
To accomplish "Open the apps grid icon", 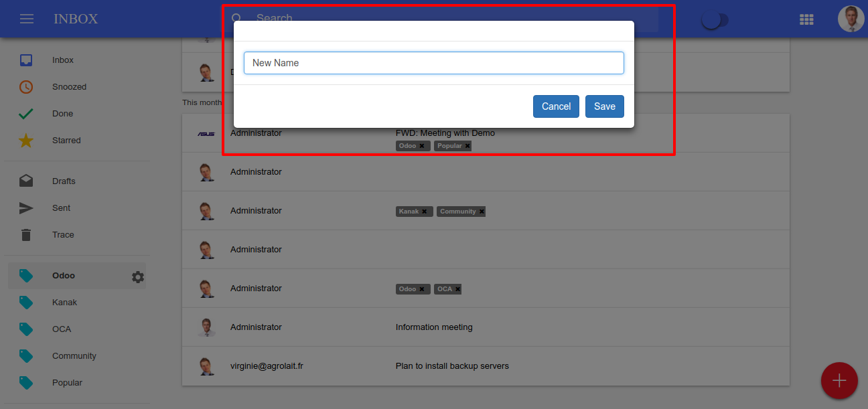I will 806,19.
